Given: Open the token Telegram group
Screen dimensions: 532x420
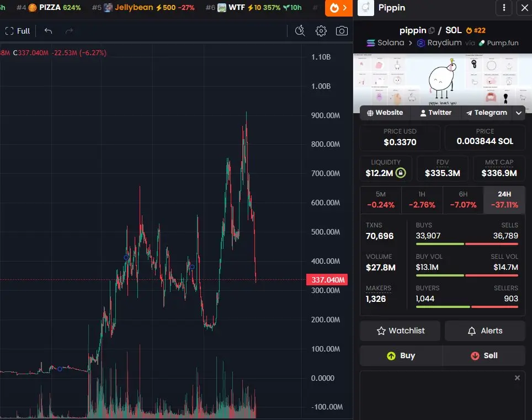Looking at the screenshot, I should tap(487, 113).
